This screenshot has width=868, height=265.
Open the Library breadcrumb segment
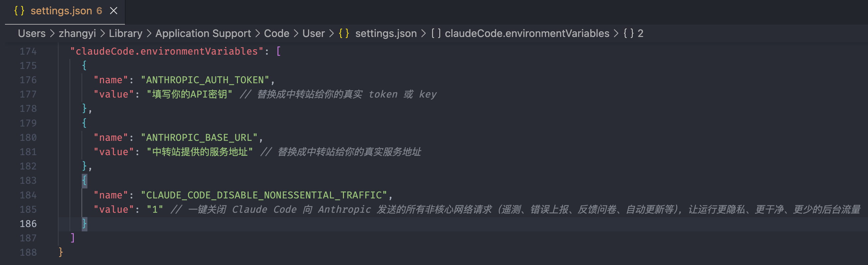[x=125, y=33]
